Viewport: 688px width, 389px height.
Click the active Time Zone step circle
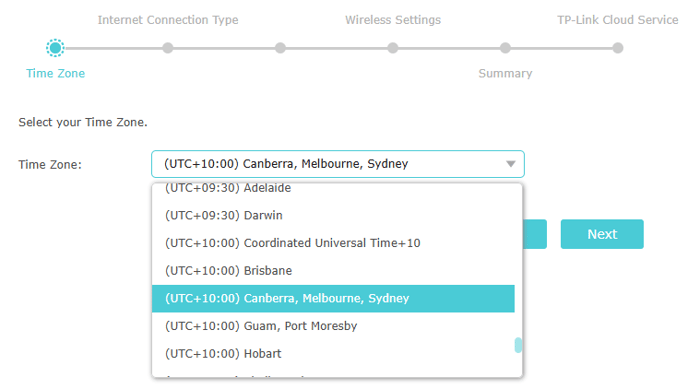pos(55,48)
